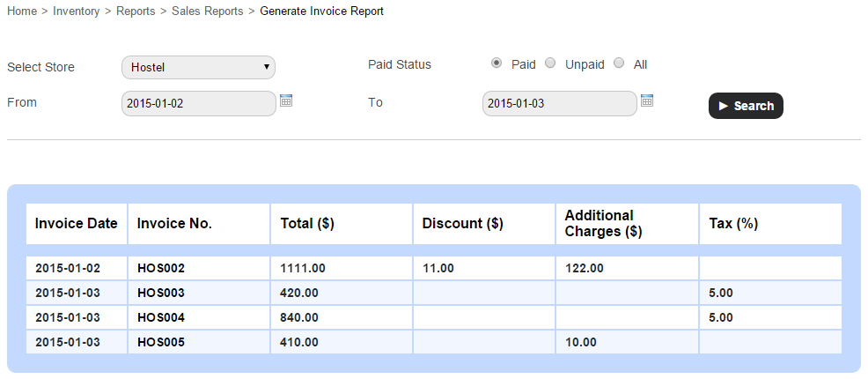The height and width of the screenshot is (379, 868).
Task: Open Sales Reports breadcrumb link
Action: [207, 11]
